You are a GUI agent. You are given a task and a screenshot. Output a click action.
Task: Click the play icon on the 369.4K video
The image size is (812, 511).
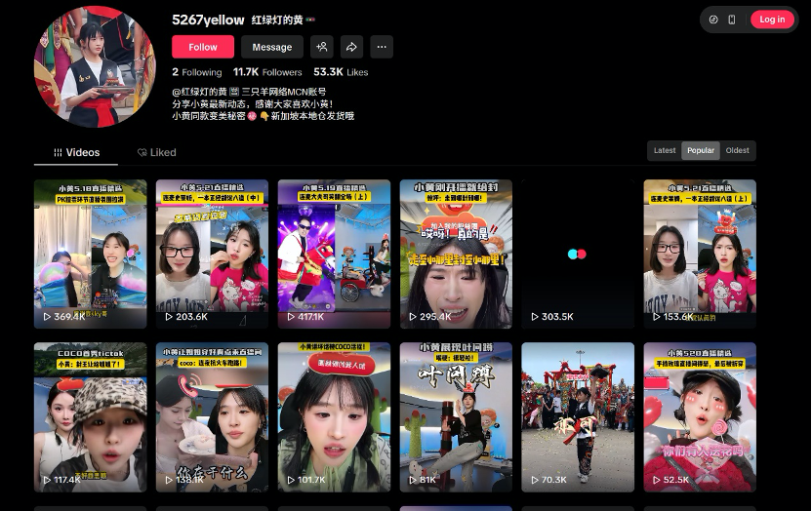pyautogui.click(x=47, y=317)
